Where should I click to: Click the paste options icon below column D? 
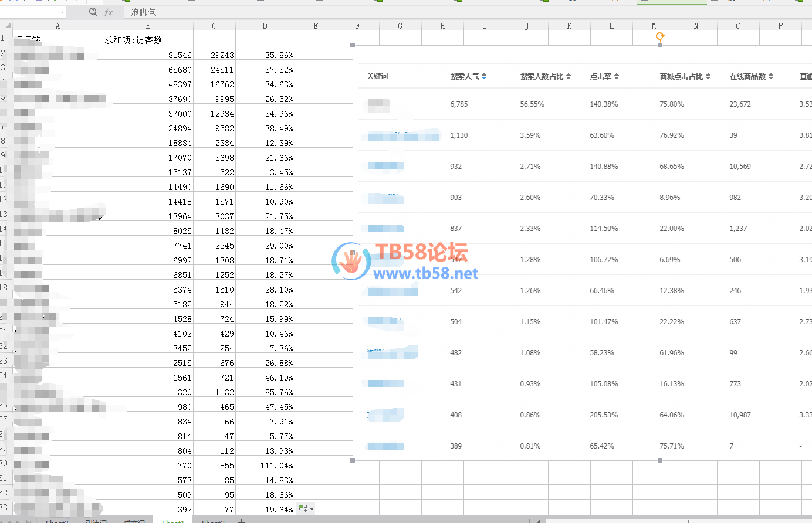pyautogui.click(x=303, y=508)
